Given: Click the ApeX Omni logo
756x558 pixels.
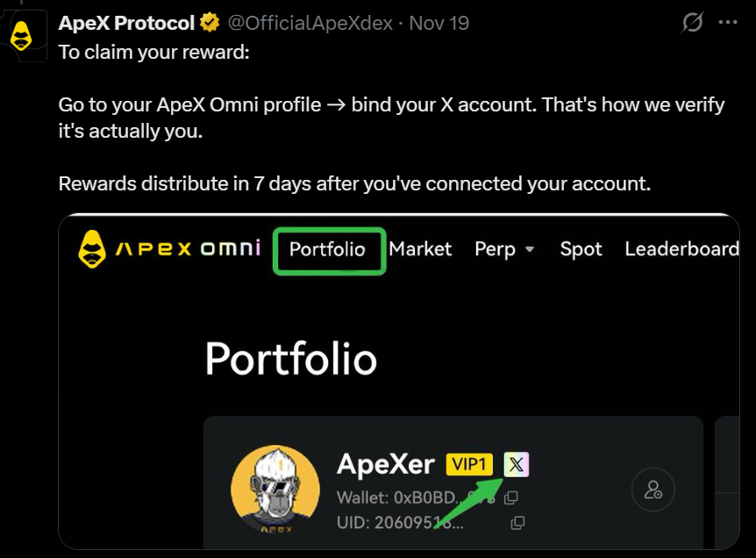Looking at the screenshot, I should coord(169,249).
